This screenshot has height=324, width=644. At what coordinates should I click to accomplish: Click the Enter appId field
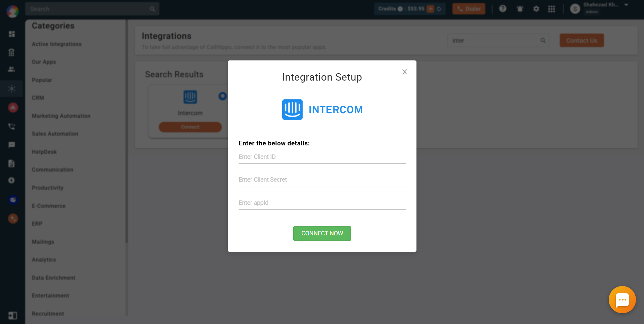click(x=322, y=203)
